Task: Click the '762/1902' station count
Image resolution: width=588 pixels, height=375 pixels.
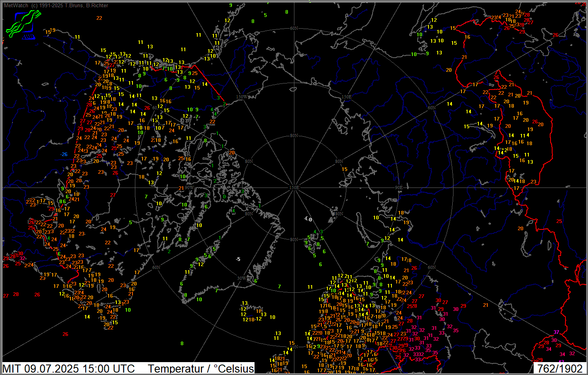Action: click(560, 369)
